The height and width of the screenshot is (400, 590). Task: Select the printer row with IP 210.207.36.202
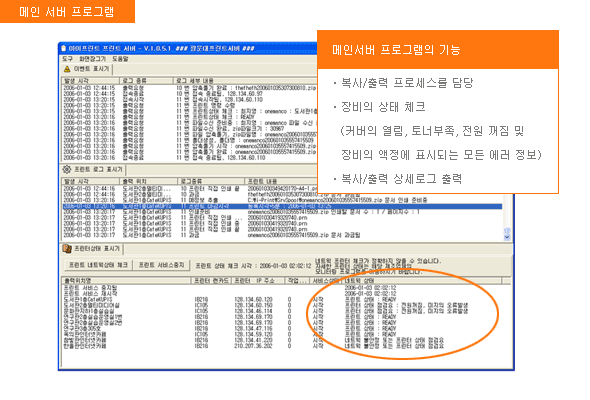[x=286, y=346]
